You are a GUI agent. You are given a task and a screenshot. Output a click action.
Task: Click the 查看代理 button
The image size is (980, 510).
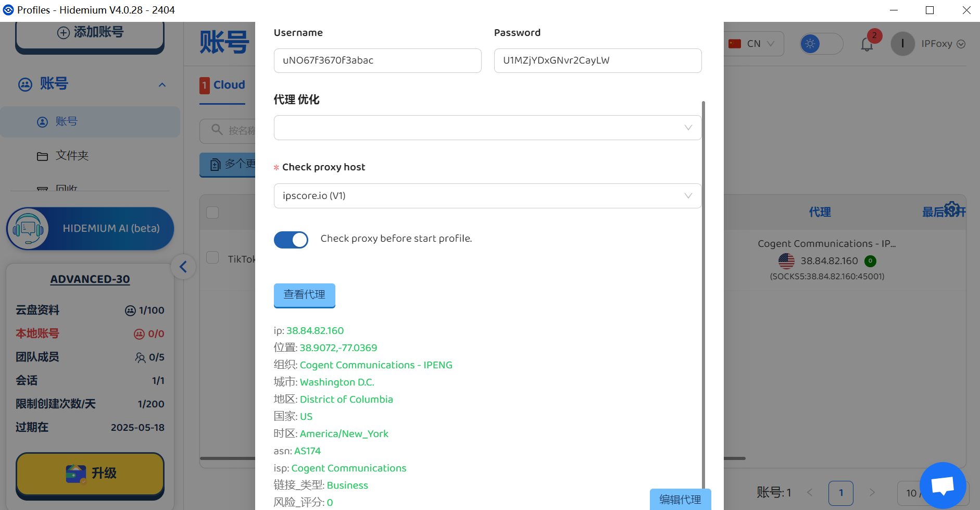pos(305,295)
